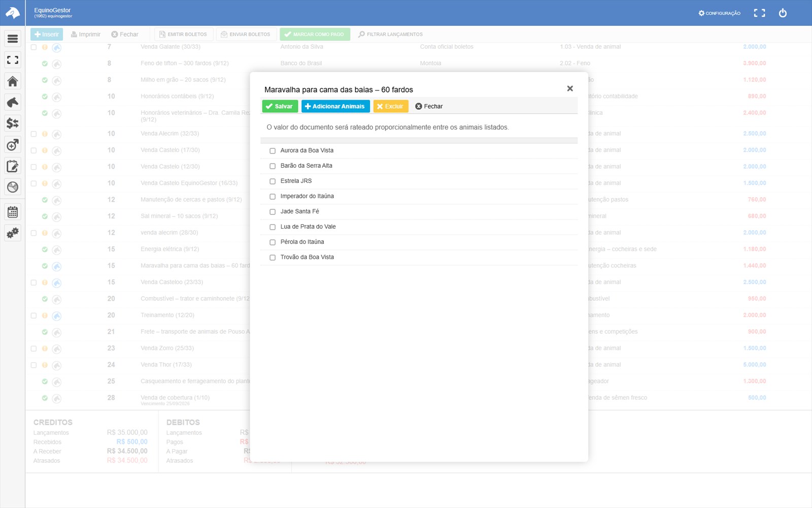Check Barão da Serra Alta checkbox

pyautogui.click(x=273, y=166)
